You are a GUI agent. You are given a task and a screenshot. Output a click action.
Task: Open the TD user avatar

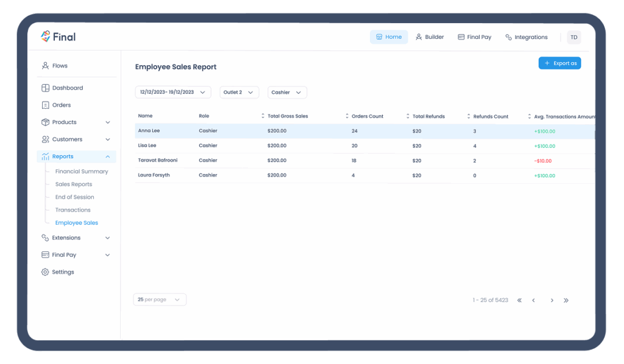click(x=574, y=37)
